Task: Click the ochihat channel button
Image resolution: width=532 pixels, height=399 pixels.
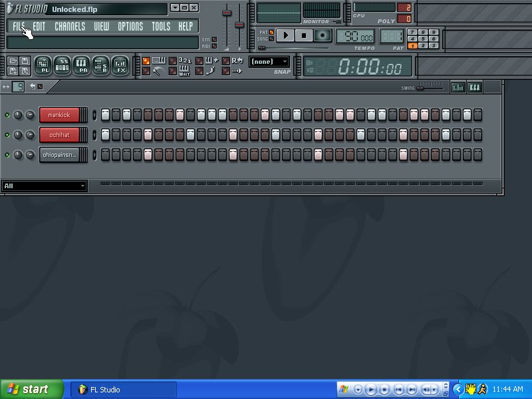Action: [60, 135]
